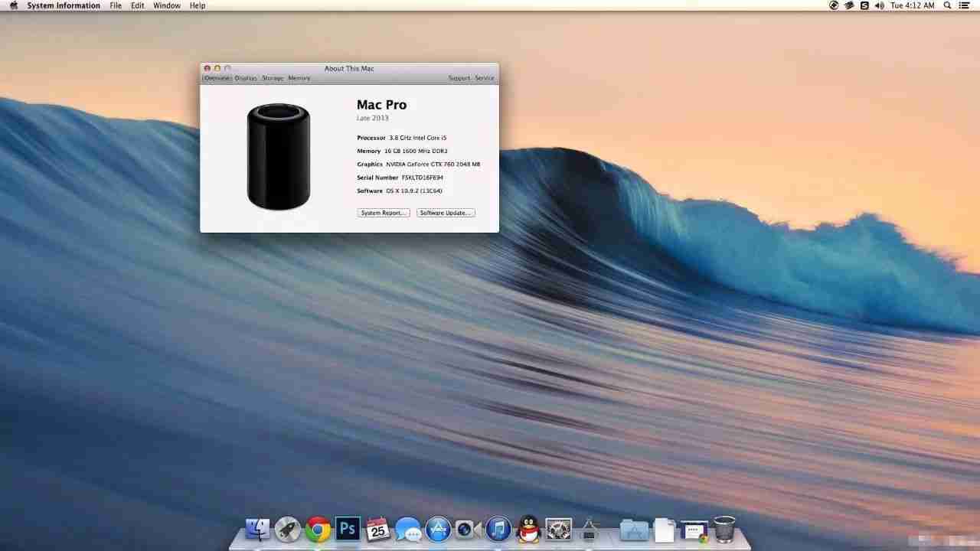Open Photoshop from the dock

(x=348, y=529)
